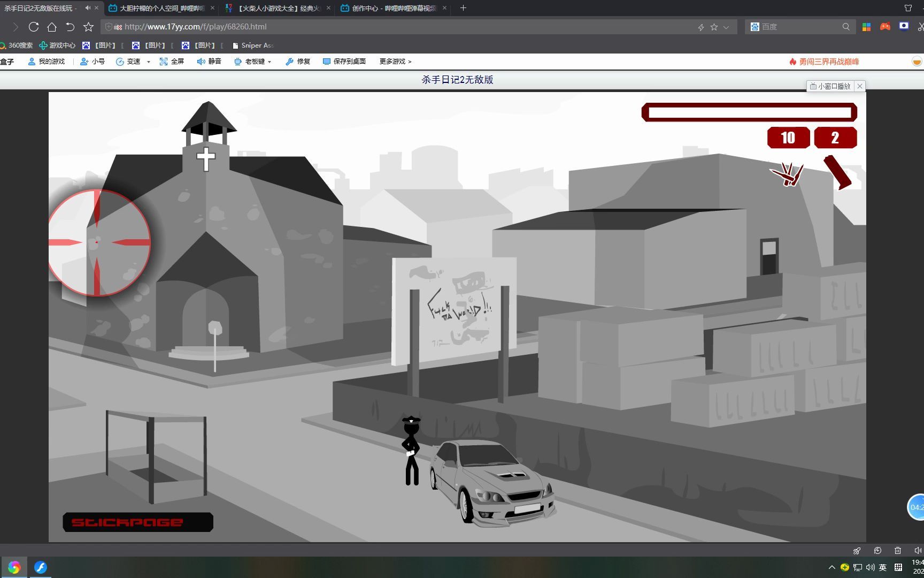Click the lightning speed-mode icon in address bar

click(701, 27)
